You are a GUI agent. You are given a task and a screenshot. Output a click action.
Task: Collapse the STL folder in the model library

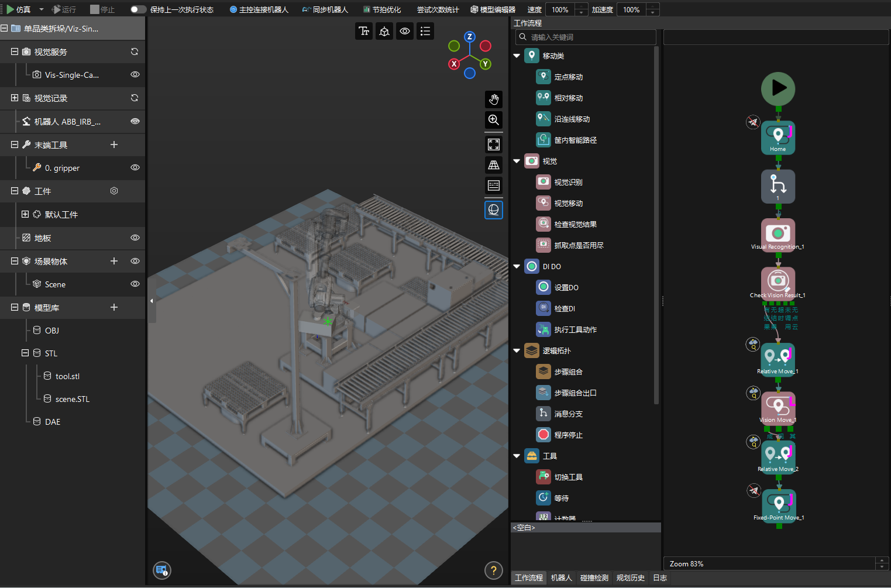tap(25, 353)
